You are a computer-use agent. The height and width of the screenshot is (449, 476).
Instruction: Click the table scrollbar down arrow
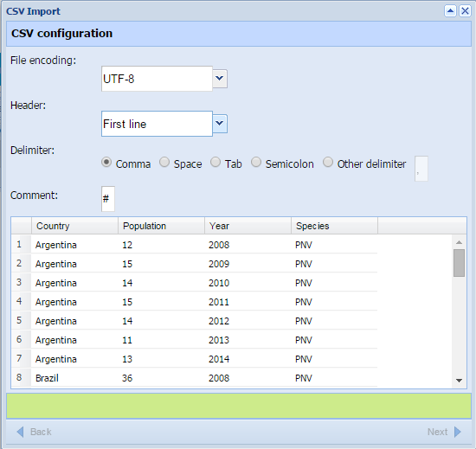point(459,381)
